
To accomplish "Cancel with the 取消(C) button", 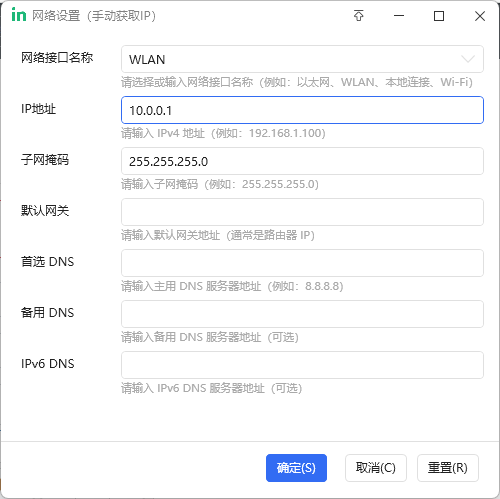I will tap(376, 468).
